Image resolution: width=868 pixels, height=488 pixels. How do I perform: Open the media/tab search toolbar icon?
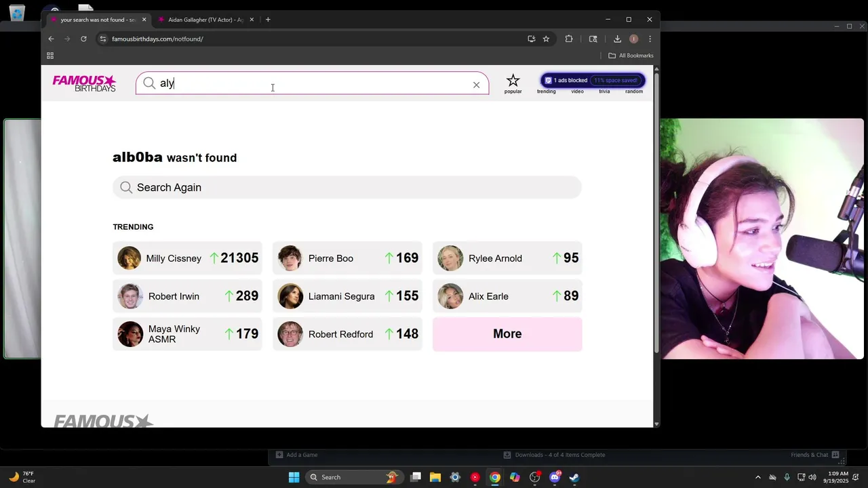593,39
